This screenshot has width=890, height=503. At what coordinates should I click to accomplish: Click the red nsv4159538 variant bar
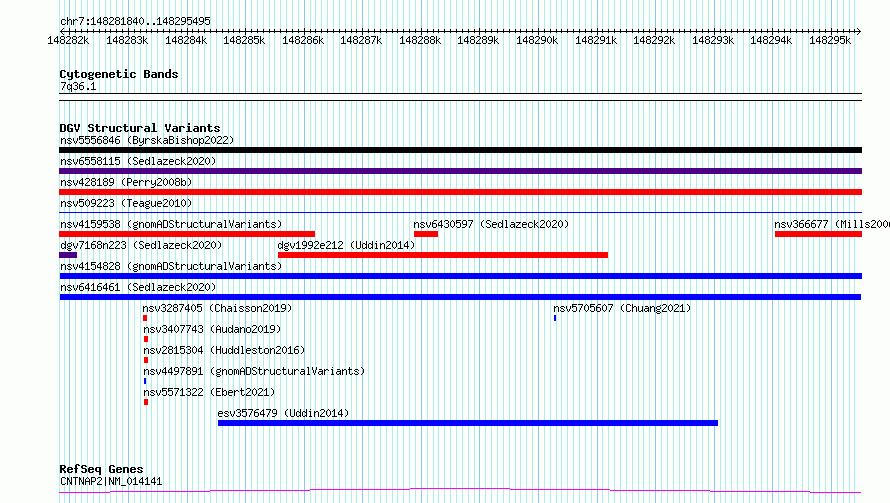[x=187, y=234]
